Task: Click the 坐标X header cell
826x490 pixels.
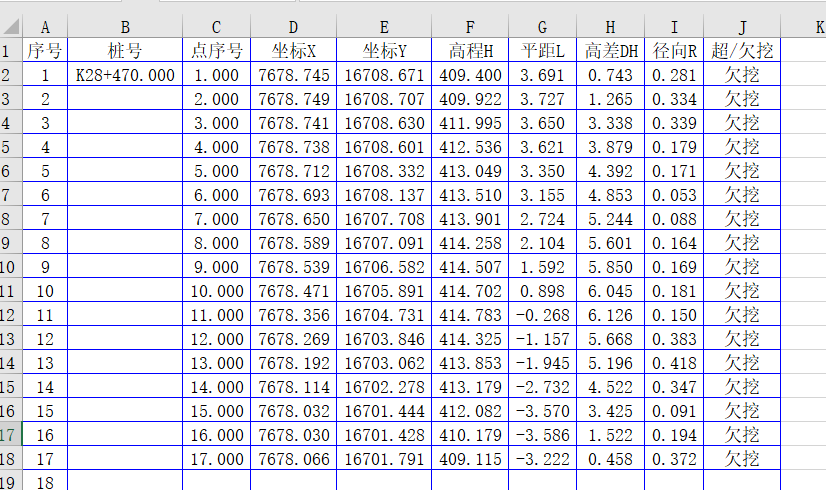Action: pyautogui.click(x=293, y=51)
